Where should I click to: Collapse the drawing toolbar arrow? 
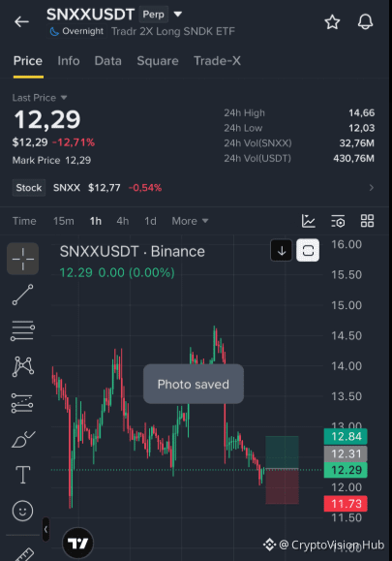(x=45, y=530)
